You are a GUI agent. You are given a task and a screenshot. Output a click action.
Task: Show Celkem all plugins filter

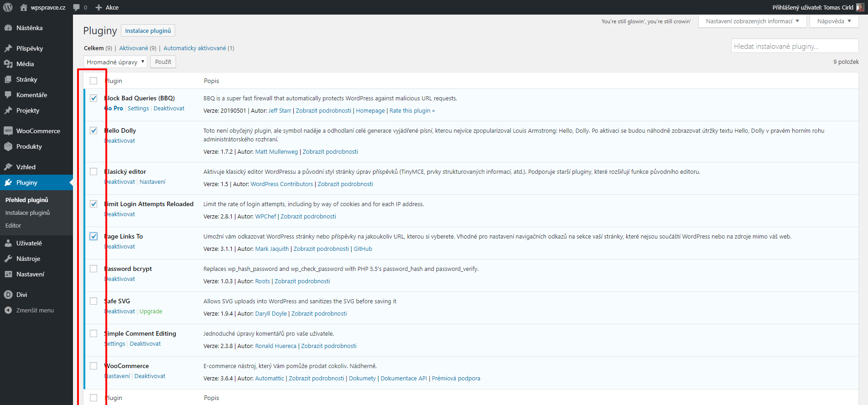tap(94, 48)
